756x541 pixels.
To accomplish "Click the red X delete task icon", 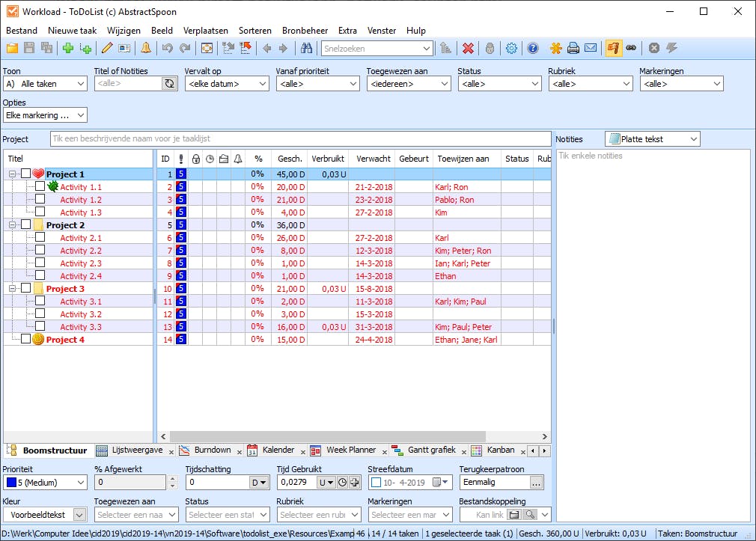I will pos(468,48).
